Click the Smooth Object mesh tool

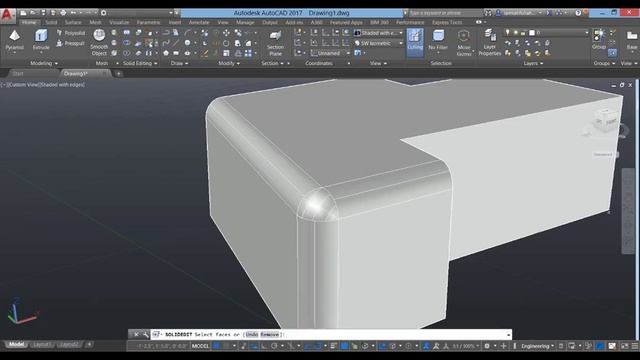(x=99, y=42)
